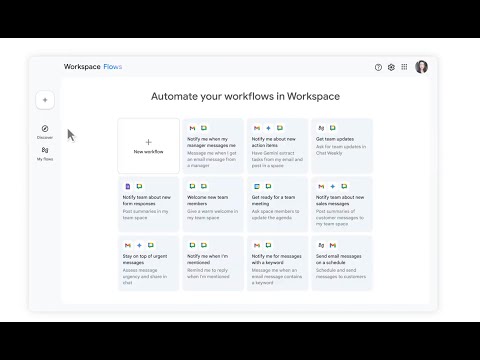
Task: Click 'Ask for team updates in Chat Weekly' description
Action: (x=341, y=150)
